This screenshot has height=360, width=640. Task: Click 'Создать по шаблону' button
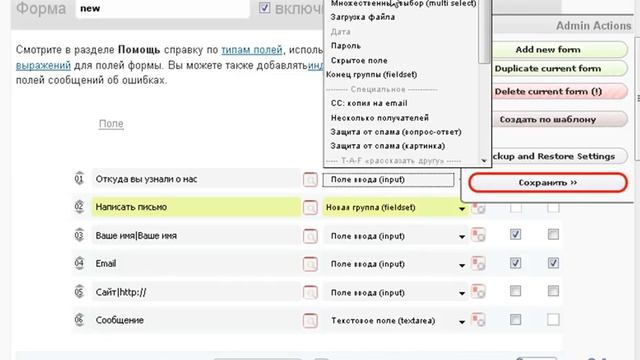(560, 120)
